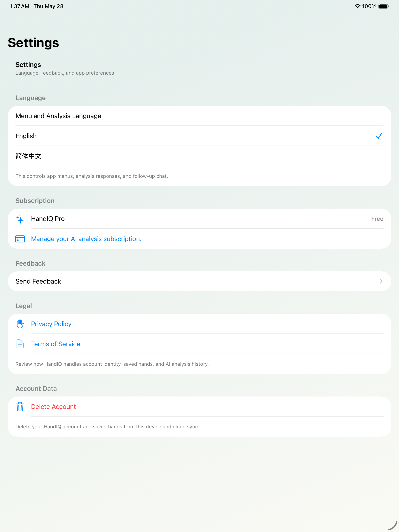Screen dimensions: 399x532
Task: Open the Terms of Service link
Action: point(56,344)
